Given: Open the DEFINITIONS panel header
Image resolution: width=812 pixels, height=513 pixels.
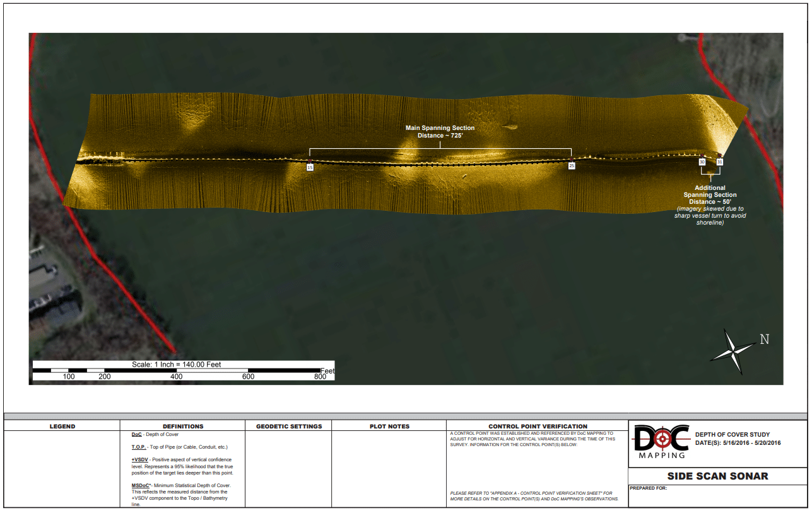Looking at the screenshot, I should tap(184, 426).
